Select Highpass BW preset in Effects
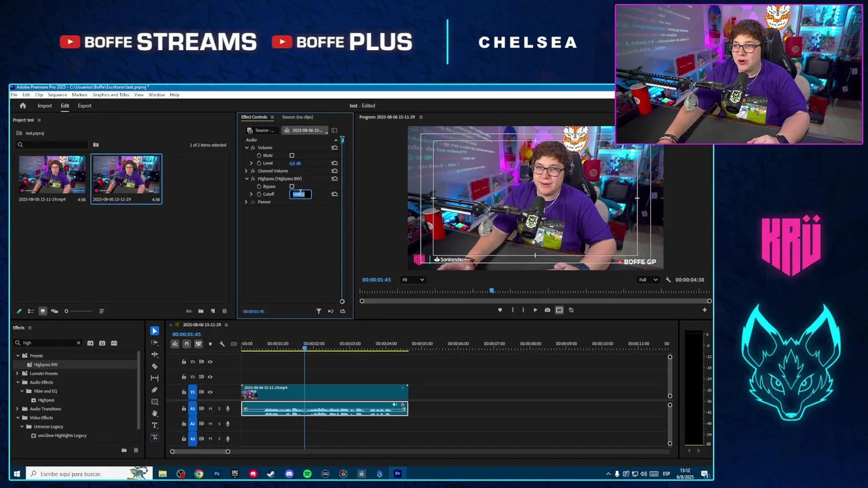Viewport: 868px width, 488px height. (x=45, y=365)
